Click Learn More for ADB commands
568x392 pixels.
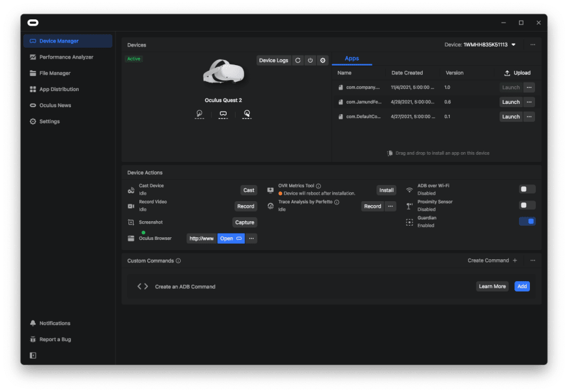pos(492,286)
